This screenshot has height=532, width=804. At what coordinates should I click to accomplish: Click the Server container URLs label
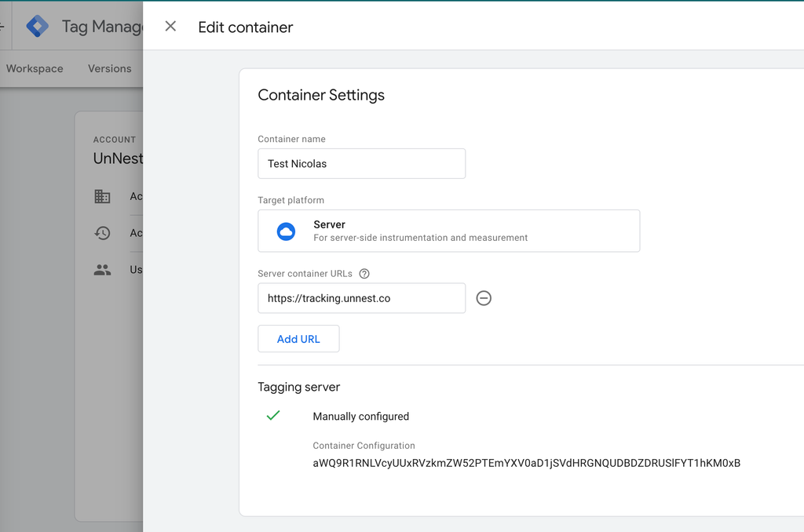[305, 274]
